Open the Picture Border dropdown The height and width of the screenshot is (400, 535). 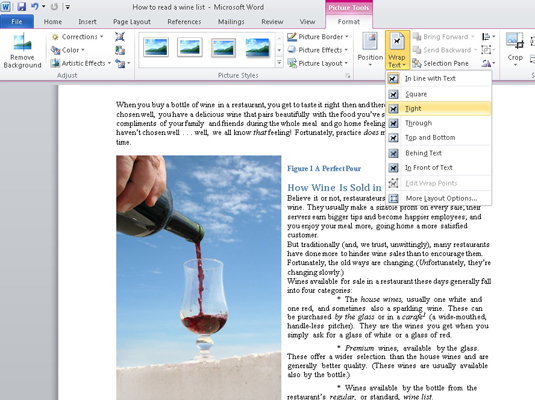318,37
